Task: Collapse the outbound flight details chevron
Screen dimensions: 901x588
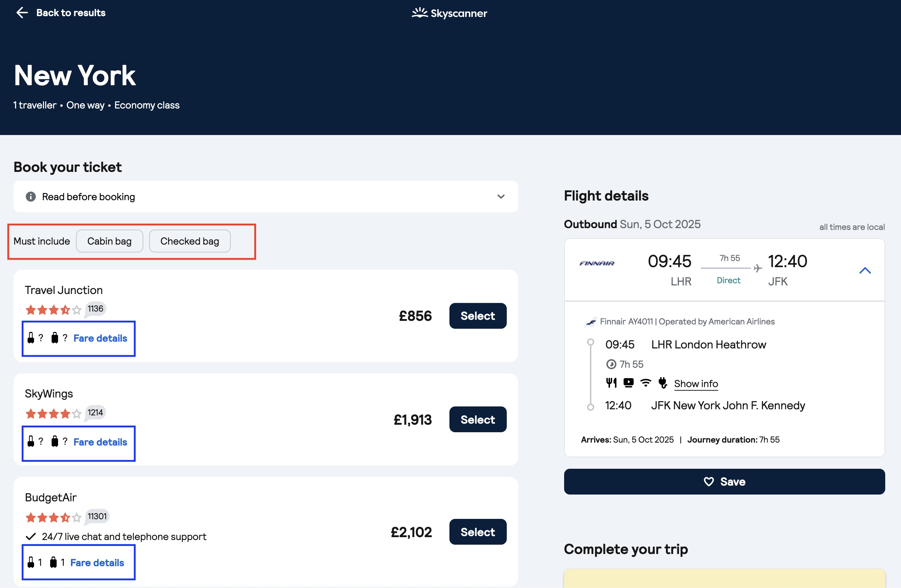Action: (865, 270)
